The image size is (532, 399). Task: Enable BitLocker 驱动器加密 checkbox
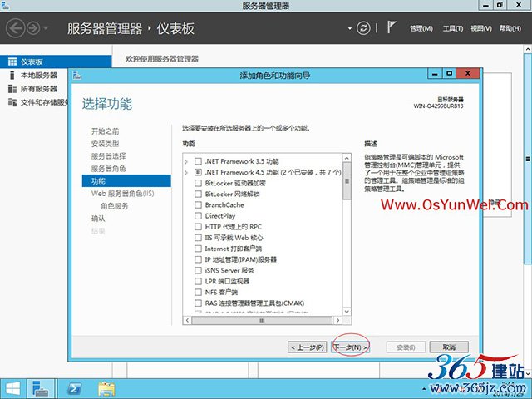point(198,183)
